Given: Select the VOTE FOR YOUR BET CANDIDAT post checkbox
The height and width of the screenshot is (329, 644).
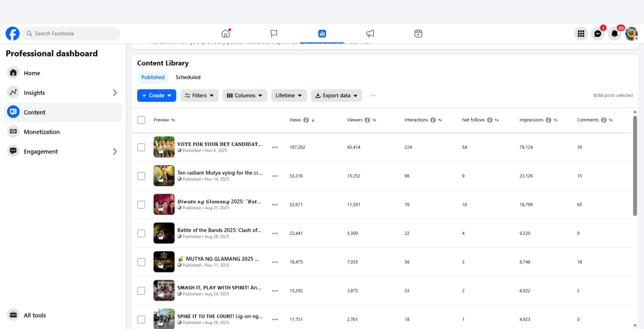Looking at the screenshot, I should pyautogui.click(x=141, y=147).
